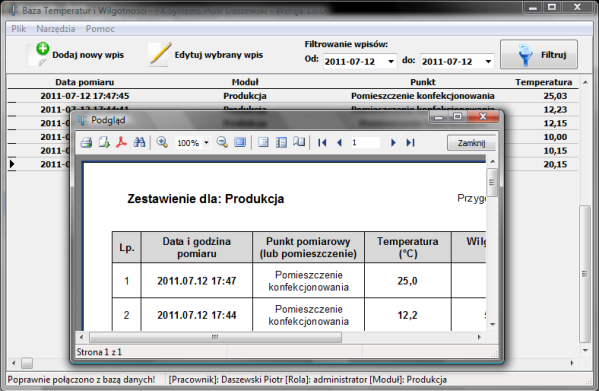Click the Zestawienie dla: Produkcja heading
The image size is (599, 391).
(x=206, y=199)
